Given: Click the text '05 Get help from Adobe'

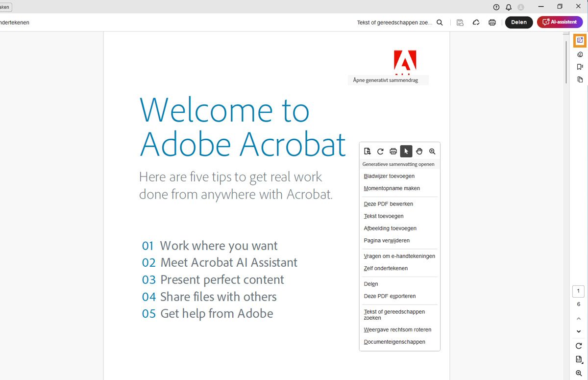Looking at the screenshot, I should pyautogui.click(x=207, y=314).
